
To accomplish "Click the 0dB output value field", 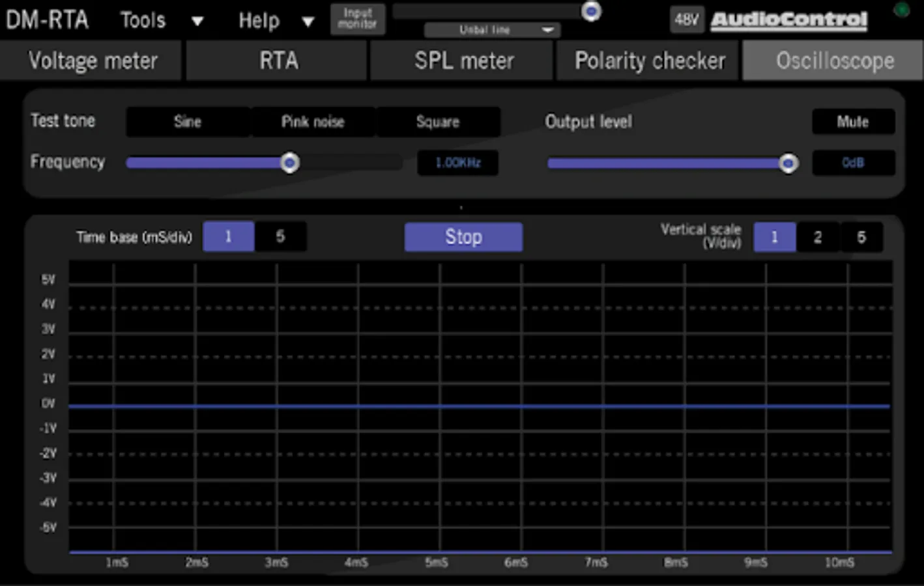I will point(853,163).
